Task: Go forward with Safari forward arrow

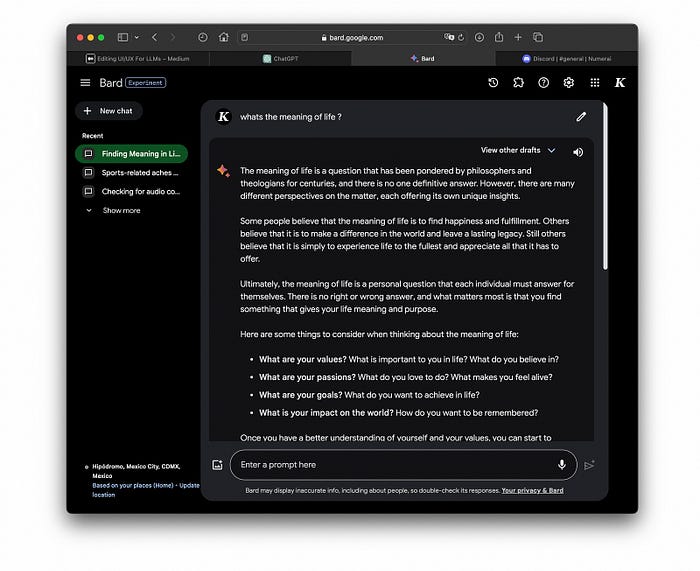Action: [173, 38]
